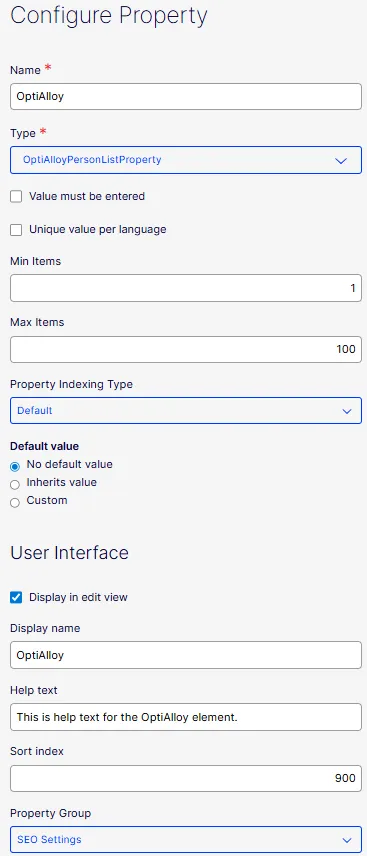Select No default value radio button
The height and width of the screenshot is (856, 367).
[15, 466]
